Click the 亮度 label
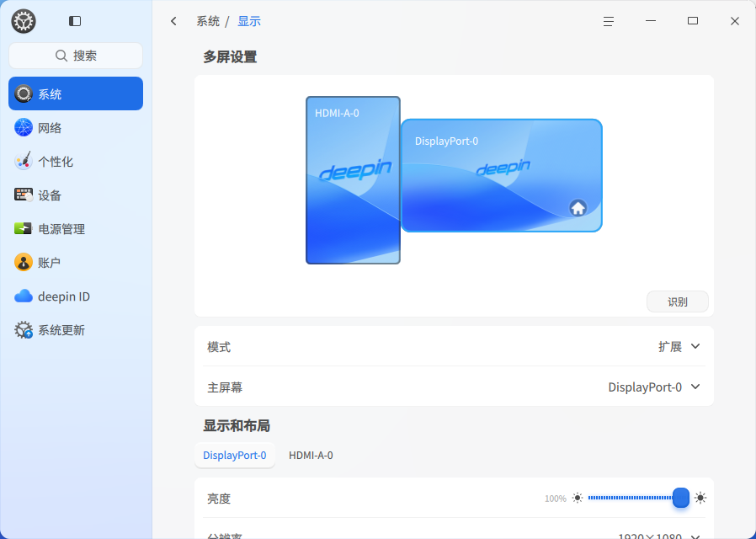This screenshot has height=539, width=756. click(x=219, y=499)
